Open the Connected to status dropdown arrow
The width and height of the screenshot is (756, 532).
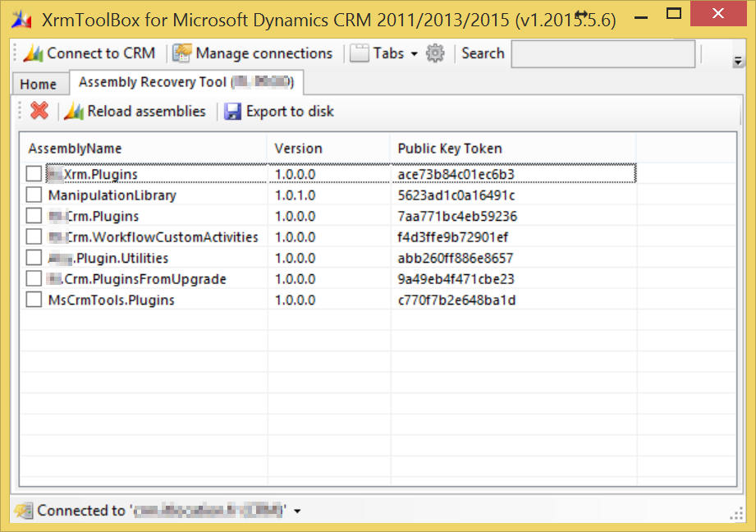[297, 511]
